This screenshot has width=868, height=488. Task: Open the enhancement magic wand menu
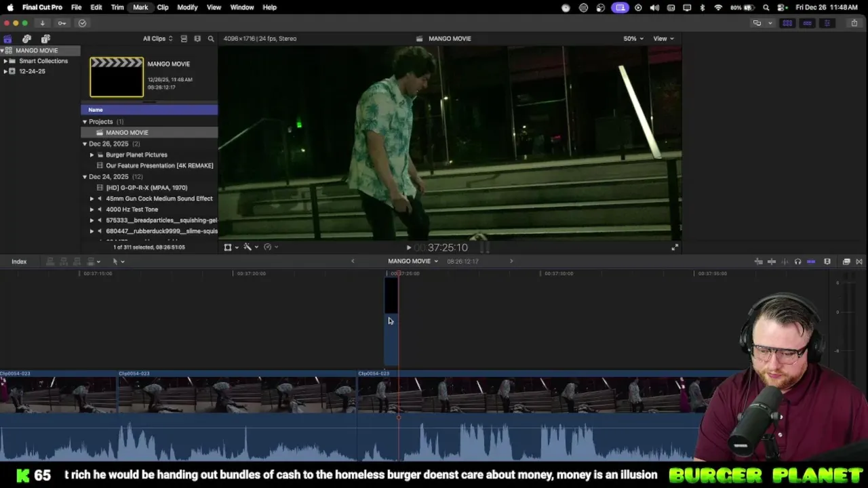(x=250, y=247)
